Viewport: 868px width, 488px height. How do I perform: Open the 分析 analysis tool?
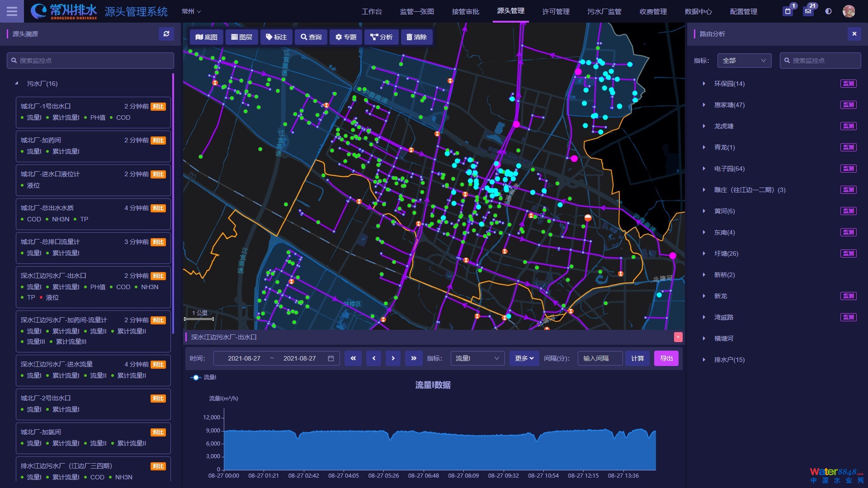coord(381,37)
